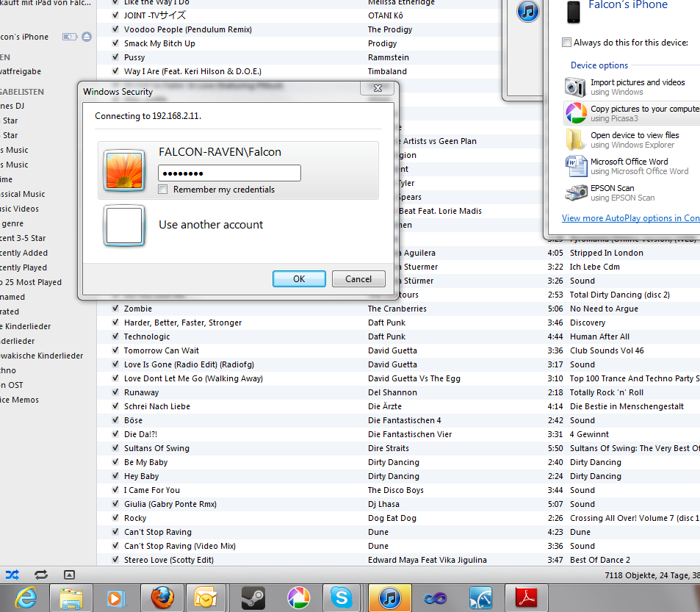Open Voice Memos playlist
The width and height of the screenshot is (700, 612).
[19, 400]
